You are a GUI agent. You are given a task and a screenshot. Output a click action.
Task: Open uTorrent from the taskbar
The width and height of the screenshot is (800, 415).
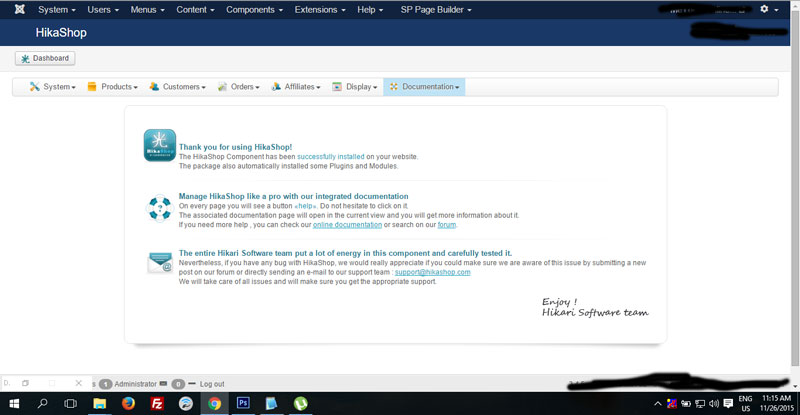point(301,404)
